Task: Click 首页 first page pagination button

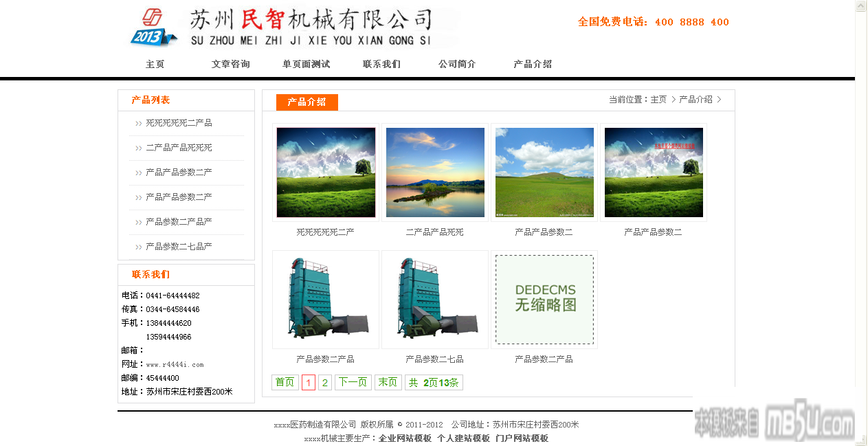Action: coord(285,383)
